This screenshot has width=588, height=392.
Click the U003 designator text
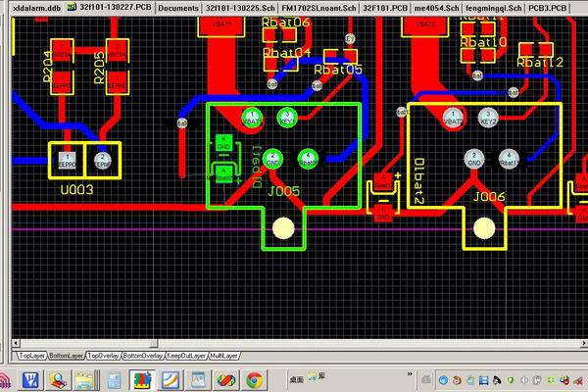[x=76, y=189]
